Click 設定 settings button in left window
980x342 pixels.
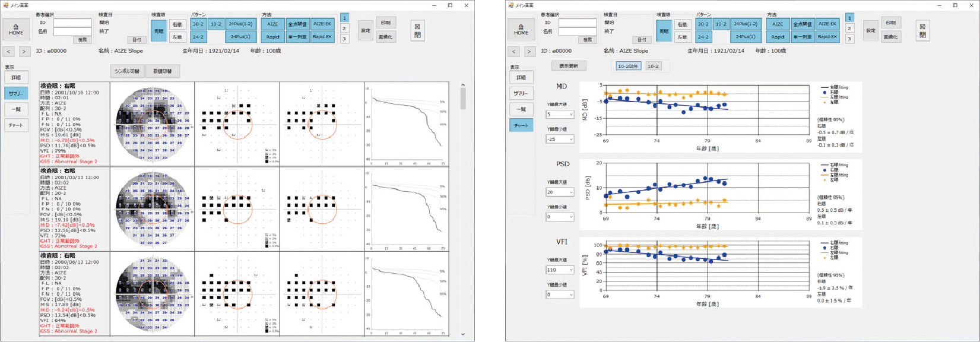click(x=366, y=30)
